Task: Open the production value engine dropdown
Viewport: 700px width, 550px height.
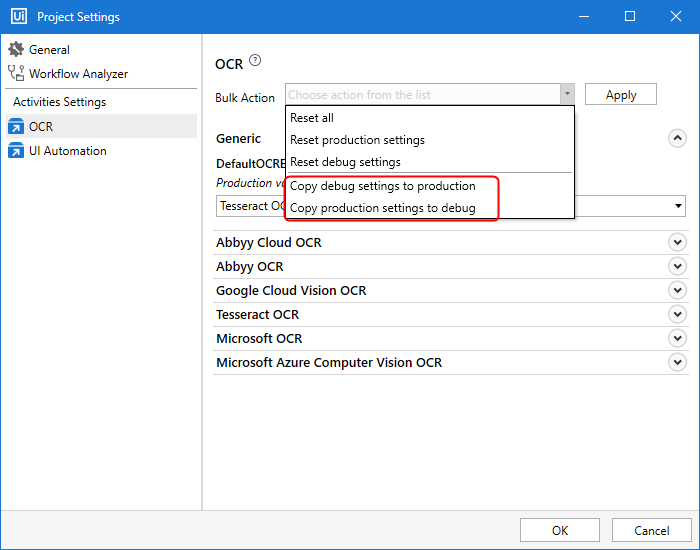Action: pyautogui.click(x=679, y=206)
